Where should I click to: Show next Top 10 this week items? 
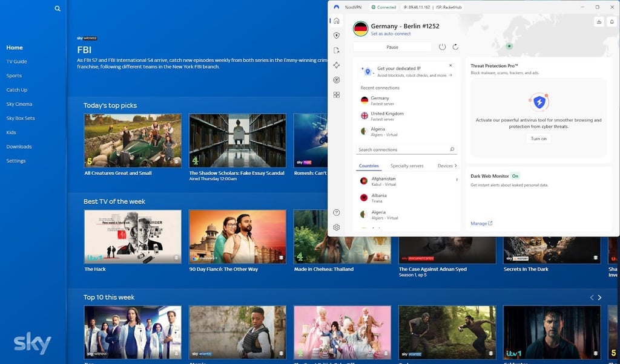600,297
